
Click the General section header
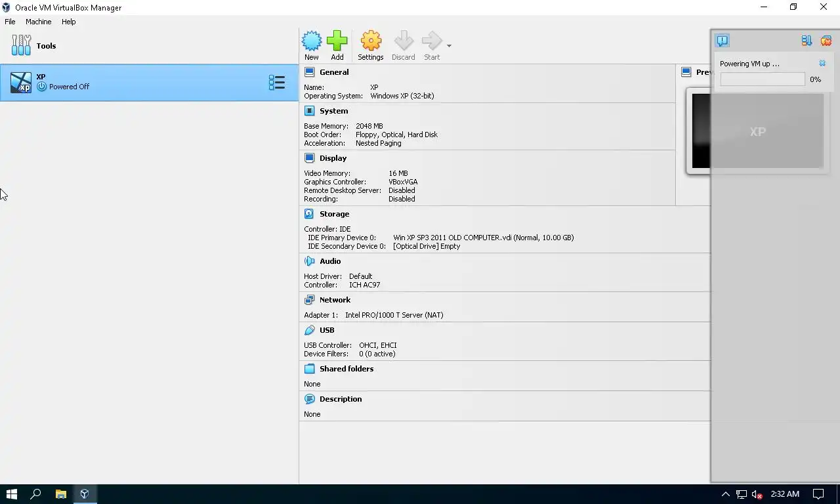(x=334, y=72)
